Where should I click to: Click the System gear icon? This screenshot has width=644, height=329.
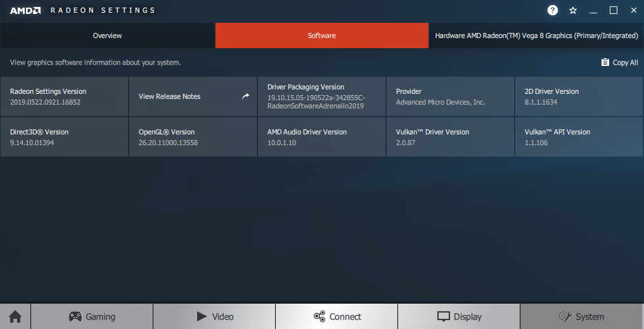(565, 316)
